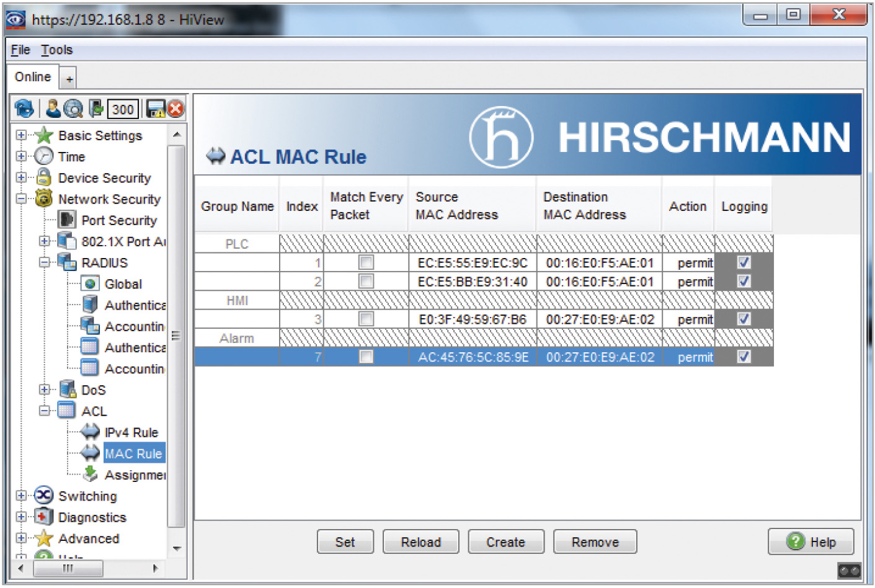This screenshot has width=875, height=588.
Task: Click the refresh interval field showing 300
Action: (123, 109)
